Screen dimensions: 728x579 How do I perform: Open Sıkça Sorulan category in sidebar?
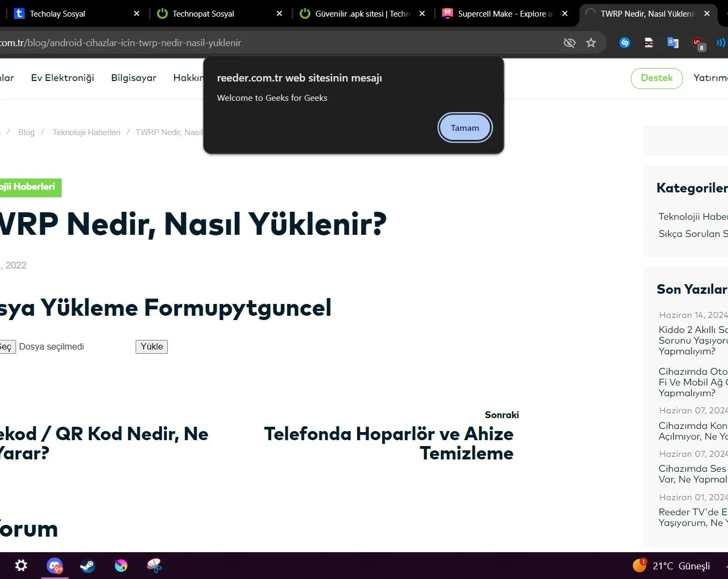pos(693,234)
